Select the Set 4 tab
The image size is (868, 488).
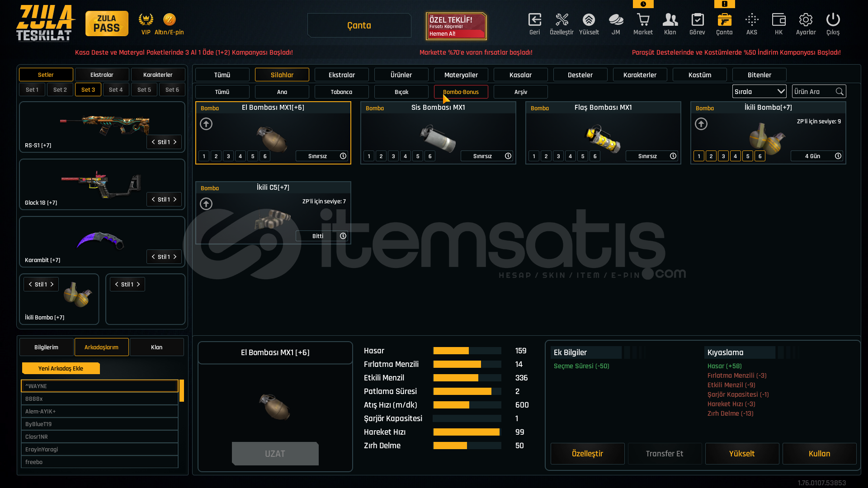click(x=116, y=89)
